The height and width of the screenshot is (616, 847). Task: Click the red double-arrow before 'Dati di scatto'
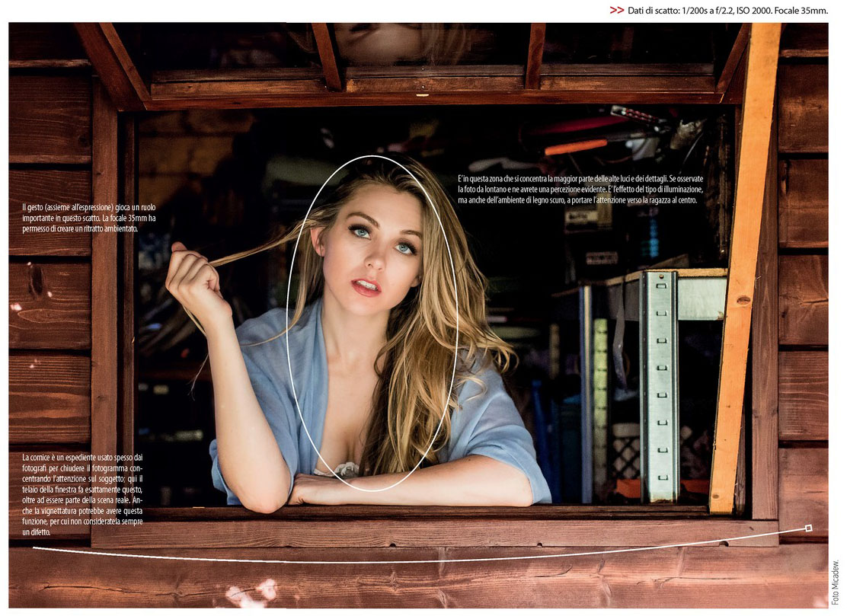point(616,10)
